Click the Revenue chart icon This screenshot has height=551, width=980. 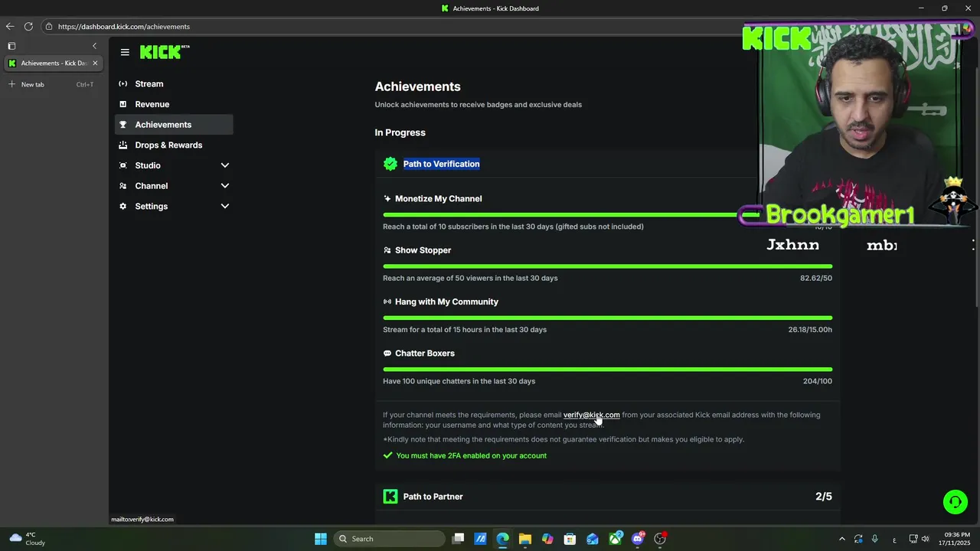click(x=123, y=104)
